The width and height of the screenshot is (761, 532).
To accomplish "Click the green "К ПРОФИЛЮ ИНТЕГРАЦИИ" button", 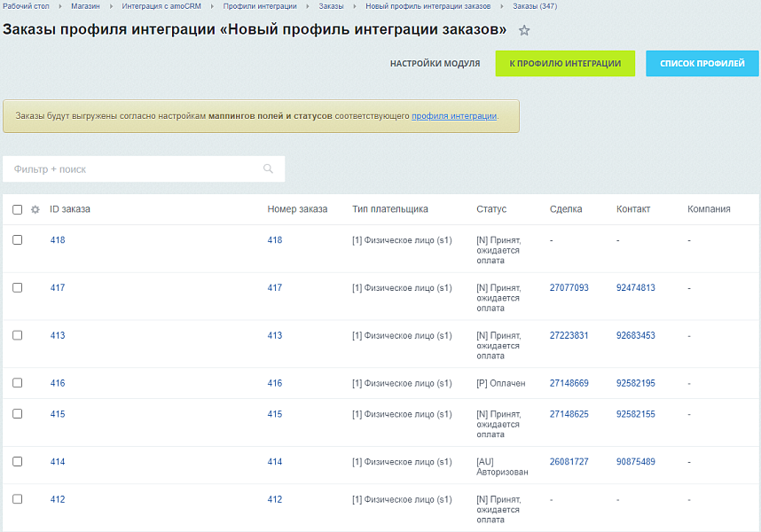I will [x=565, y=63].
